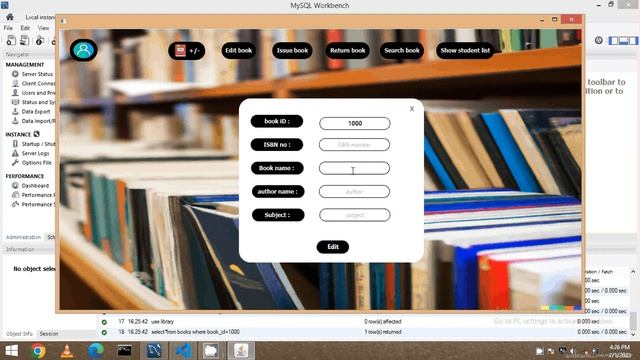Viewport: 640px width, 360px height.
Task: Switch to the Object Info tab
Action: coord(19,334)
